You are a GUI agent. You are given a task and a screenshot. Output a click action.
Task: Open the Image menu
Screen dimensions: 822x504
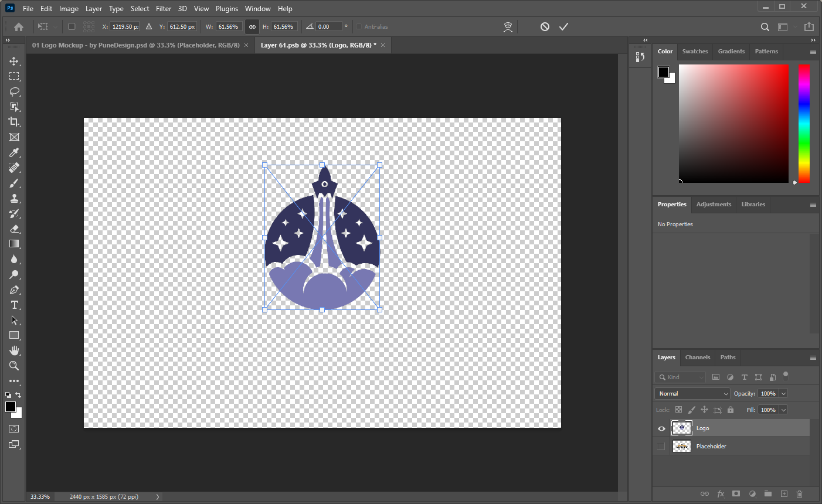(x=69, y=9)
